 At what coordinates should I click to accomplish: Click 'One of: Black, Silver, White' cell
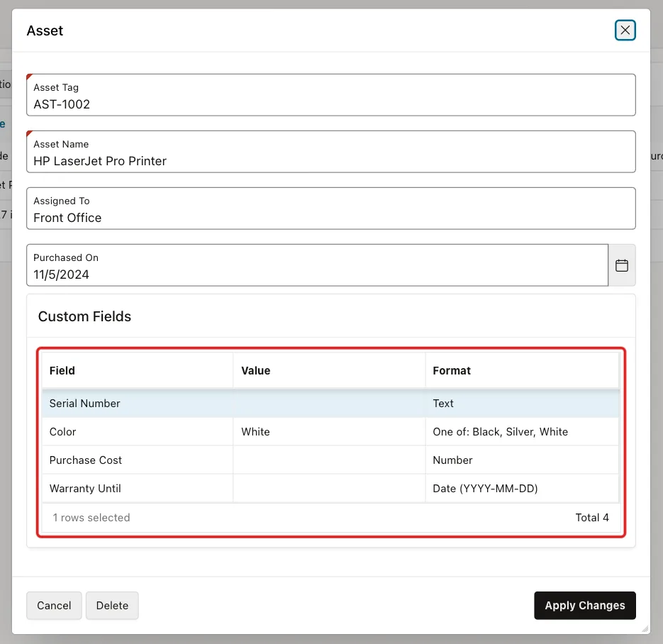[x=522, y=432]
